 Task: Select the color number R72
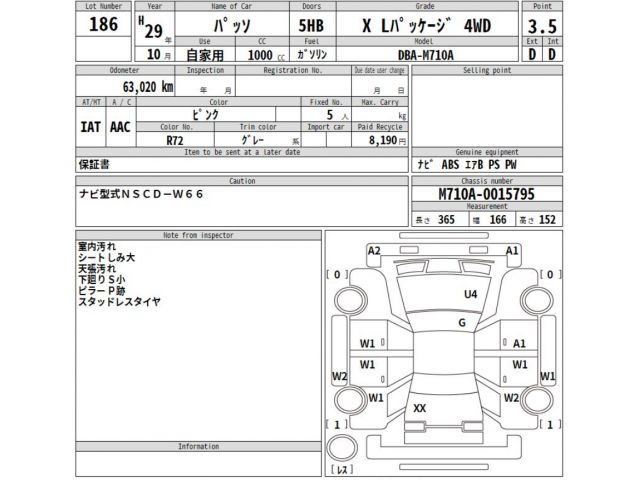point(175,140)
